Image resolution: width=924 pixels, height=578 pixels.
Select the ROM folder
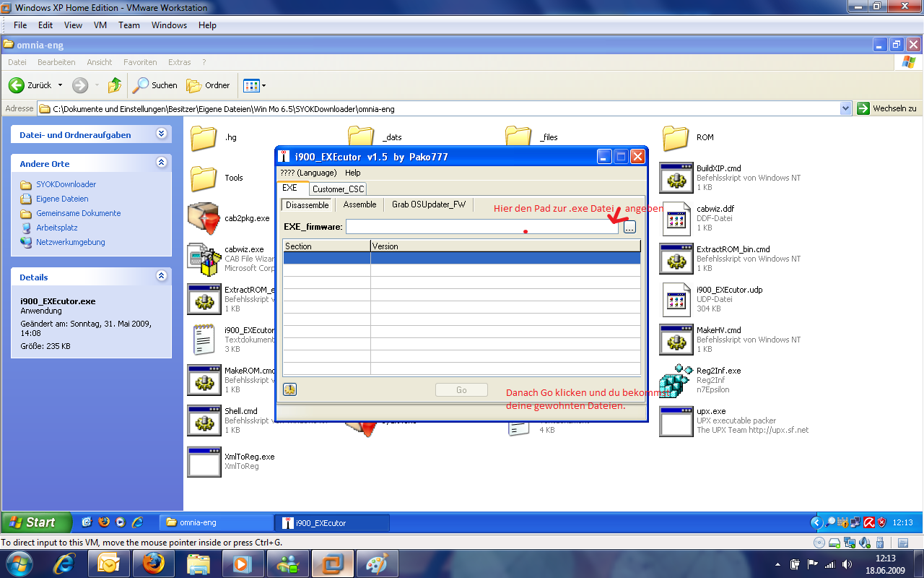point(676,137)
